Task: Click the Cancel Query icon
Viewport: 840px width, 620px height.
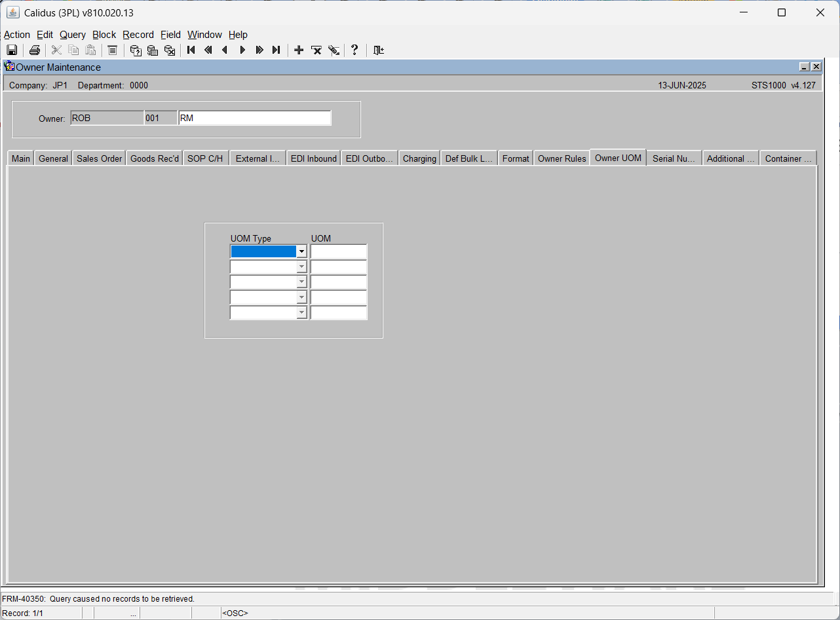Action: pyautogui.click(x=170, y=50)
